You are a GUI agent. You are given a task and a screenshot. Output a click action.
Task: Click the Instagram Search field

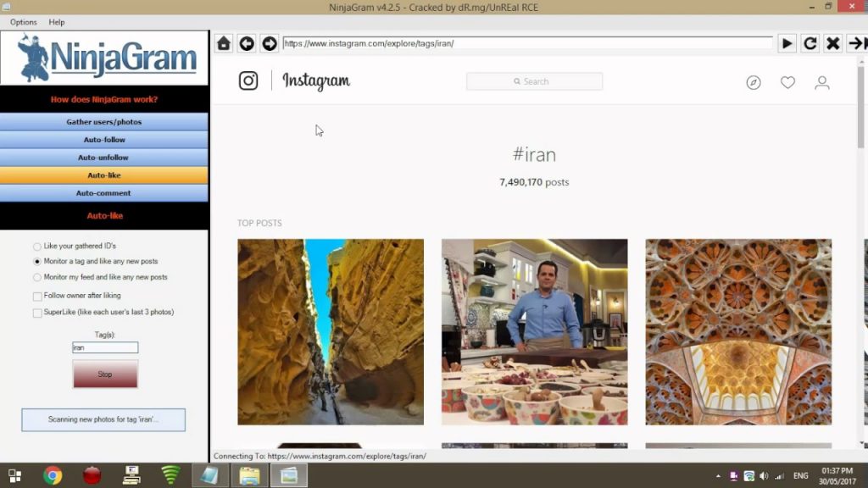pos(534,81)
